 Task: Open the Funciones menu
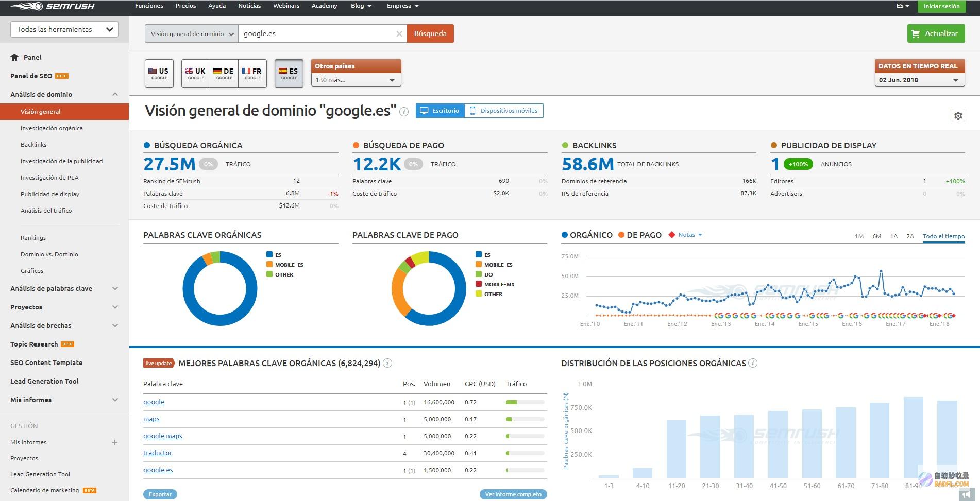tap(149, 6)
